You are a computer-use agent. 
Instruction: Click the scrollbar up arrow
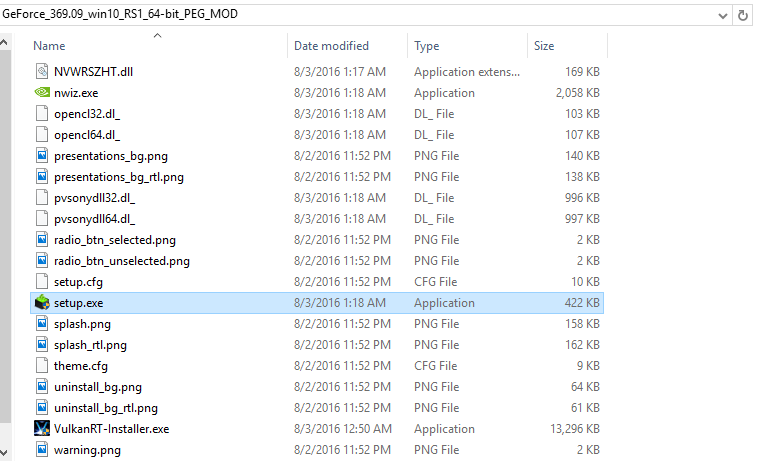tap(4, 43)
